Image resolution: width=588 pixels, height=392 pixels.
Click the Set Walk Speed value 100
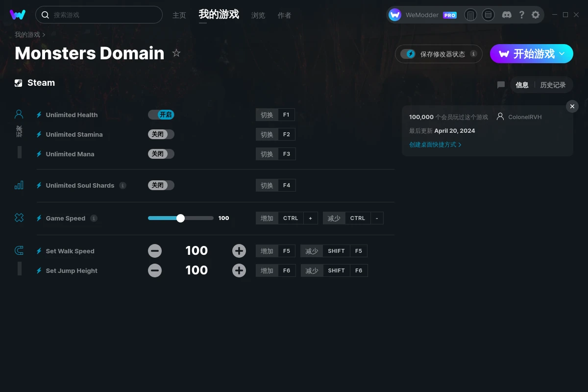(x=196, y=251)
